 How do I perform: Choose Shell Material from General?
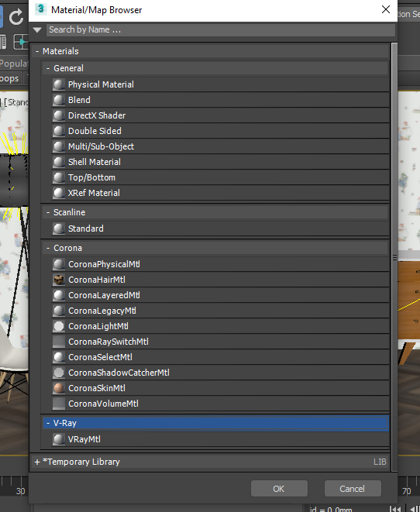pos(220,162)
